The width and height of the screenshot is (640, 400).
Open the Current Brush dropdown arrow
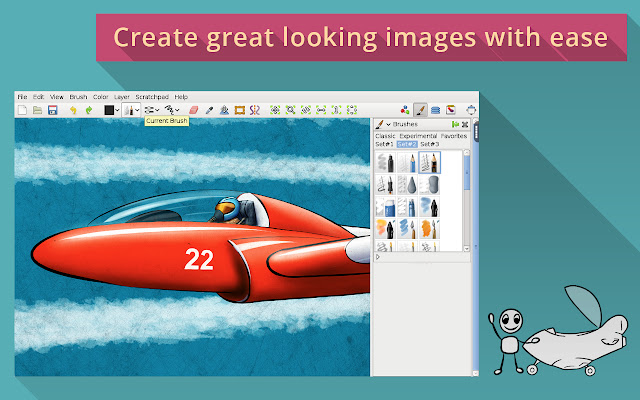138,110
